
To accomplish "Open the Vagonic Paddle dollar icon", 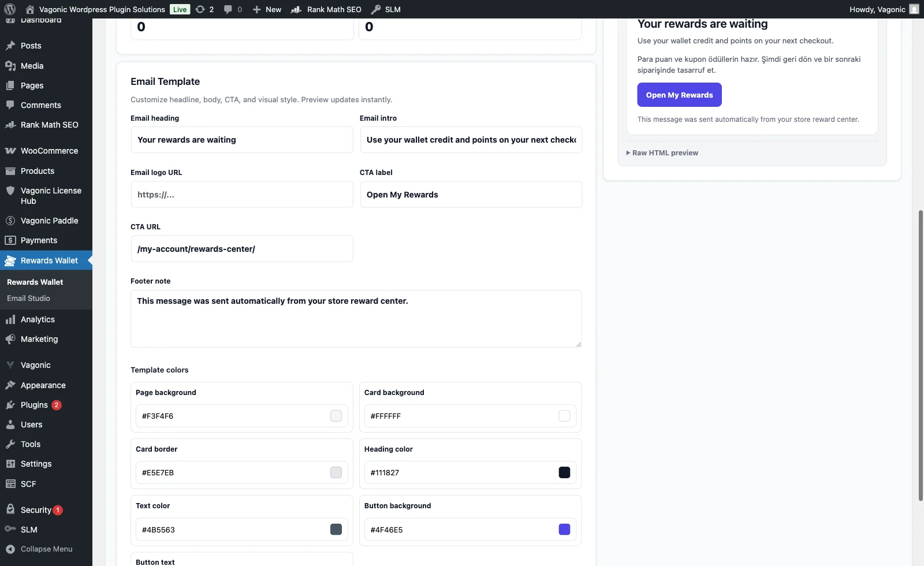I will pyautogui.click(x=10, y=221).
